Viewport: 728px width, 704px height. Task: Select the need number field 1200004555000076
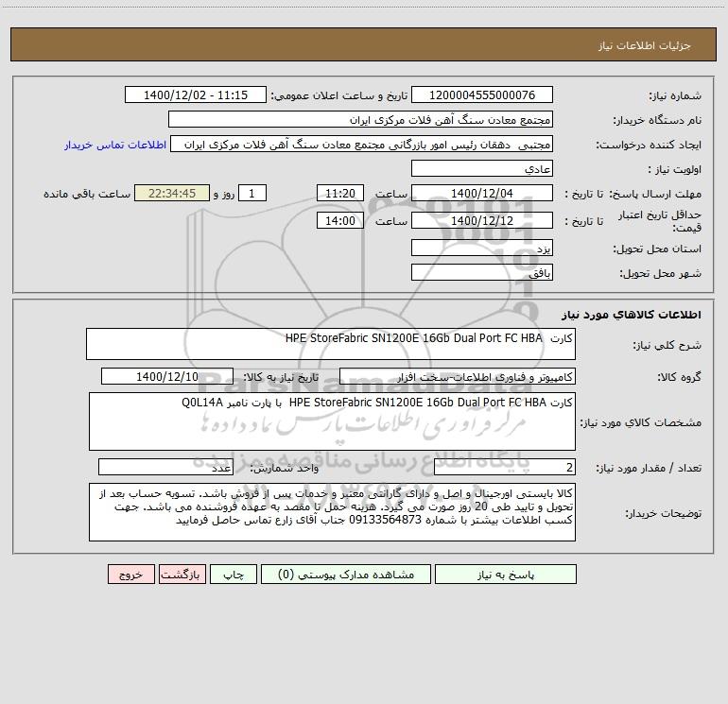click(482, 94)
